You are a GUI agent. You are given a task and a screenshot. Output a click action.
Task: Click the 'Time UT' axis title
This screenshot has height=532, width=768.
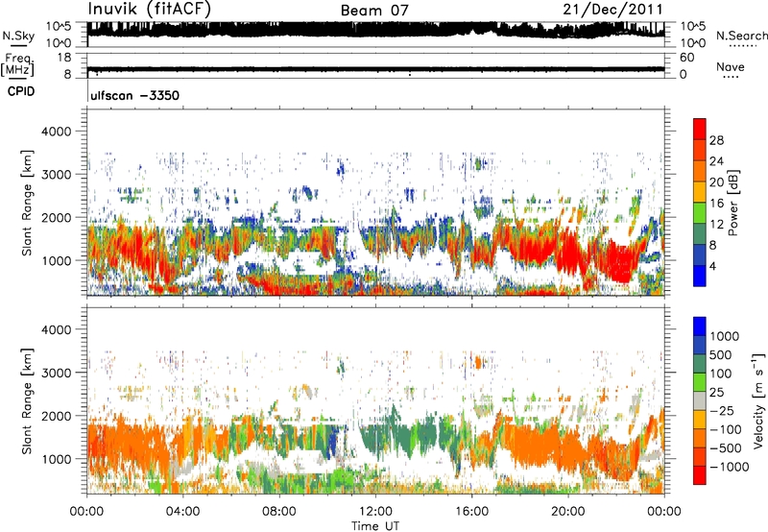375,526
